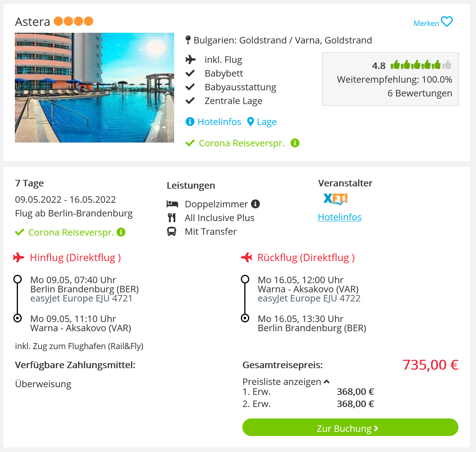
Task: Click the blue info icon before Hotelinfos
Action: click(190, 122)
